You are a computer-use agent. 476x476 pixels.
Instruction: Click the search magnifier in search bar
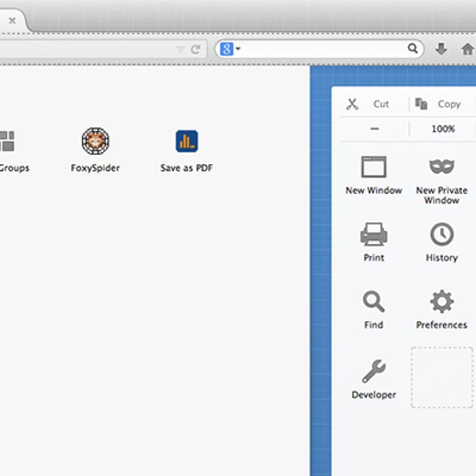413,48
